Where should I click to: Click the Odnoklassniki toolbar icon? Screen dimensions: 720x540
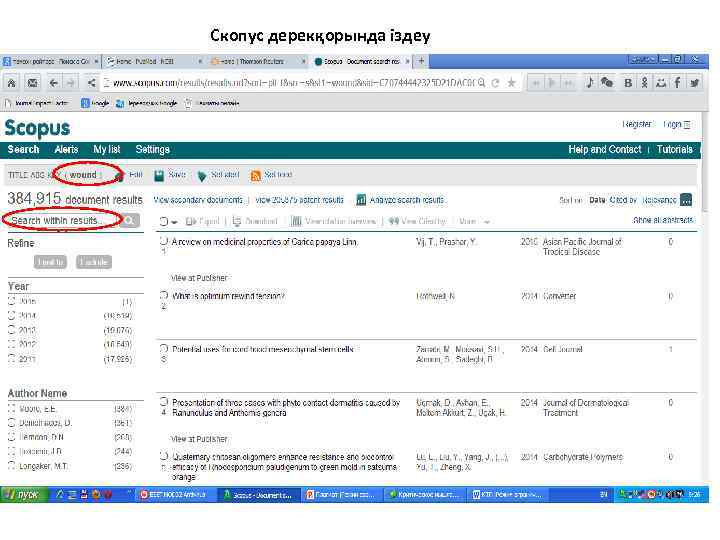(644, 83)
